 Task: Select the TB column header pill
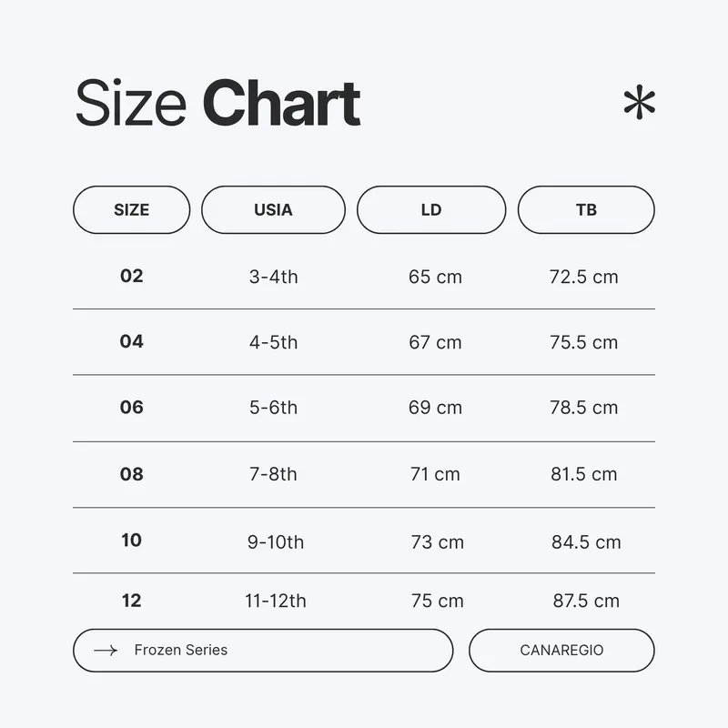tap(586, 210)
